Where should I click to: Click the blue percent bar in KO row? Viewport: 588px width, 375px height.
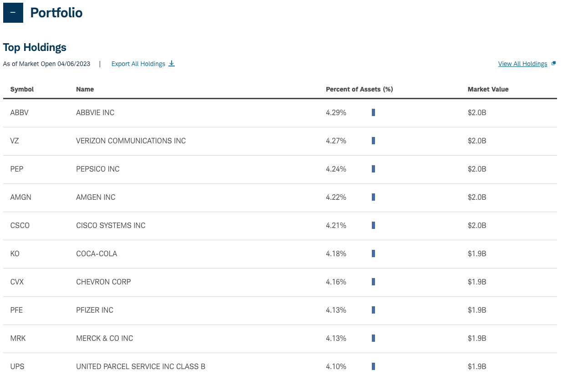click(373, 253)
